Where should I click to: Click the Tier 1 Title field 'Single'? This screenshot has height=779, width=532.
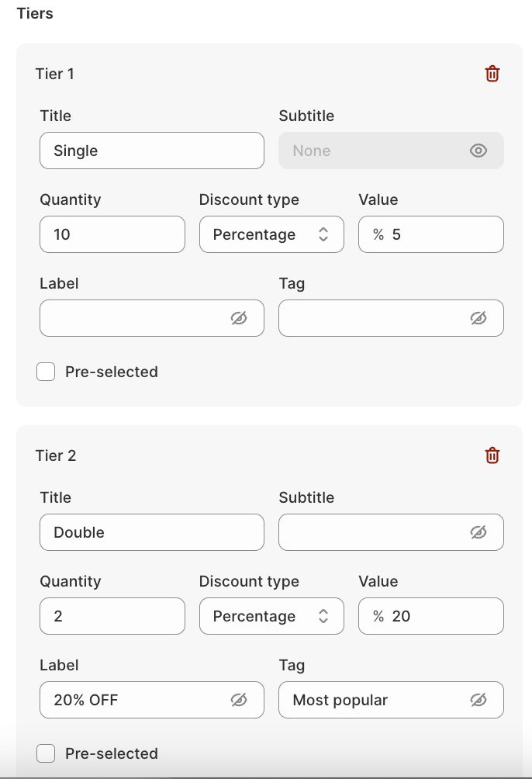151,151
